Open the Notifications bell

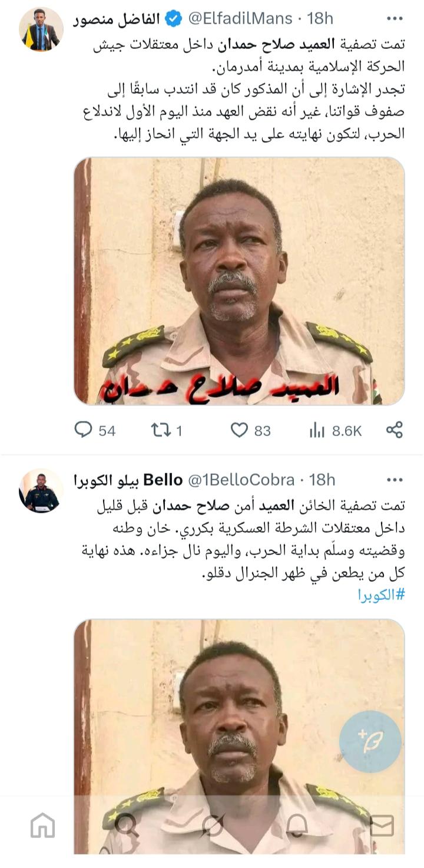296,825
